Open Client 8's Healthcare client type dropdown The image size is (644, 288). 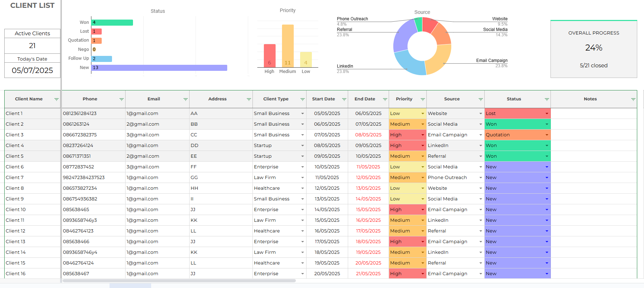coord(302,188)
